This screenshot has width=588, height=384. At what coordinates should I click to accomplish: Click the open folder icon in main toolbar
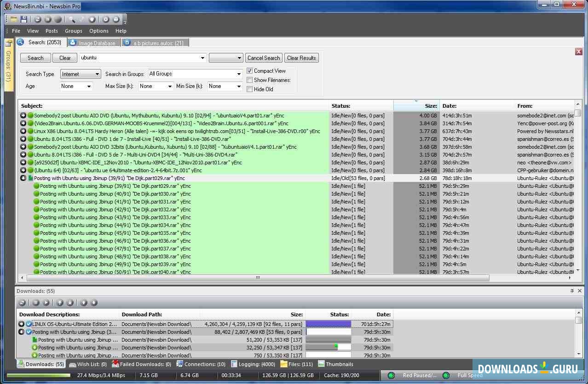[14, 19]
